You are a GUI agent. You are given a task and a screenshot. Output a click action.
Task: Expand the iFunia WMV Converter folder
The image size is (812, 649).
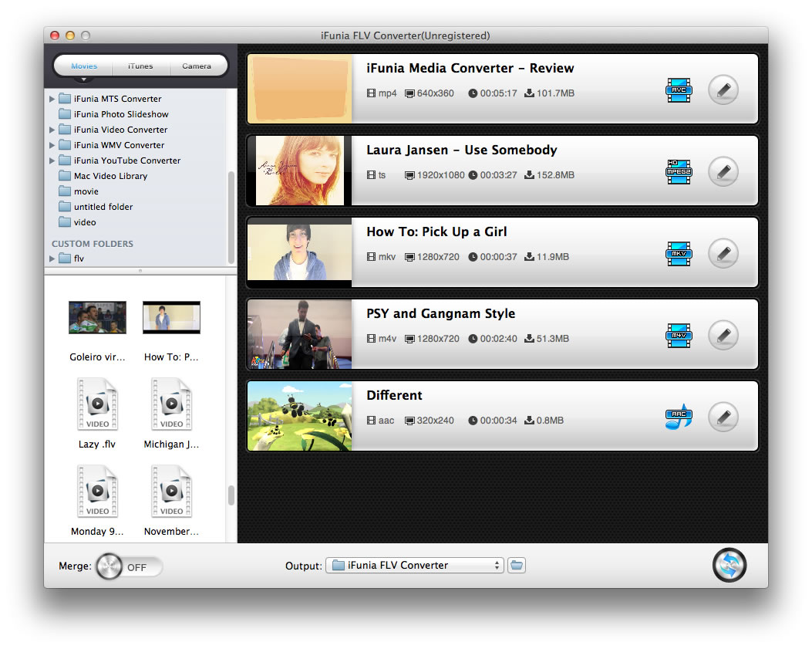click(52, 145)
